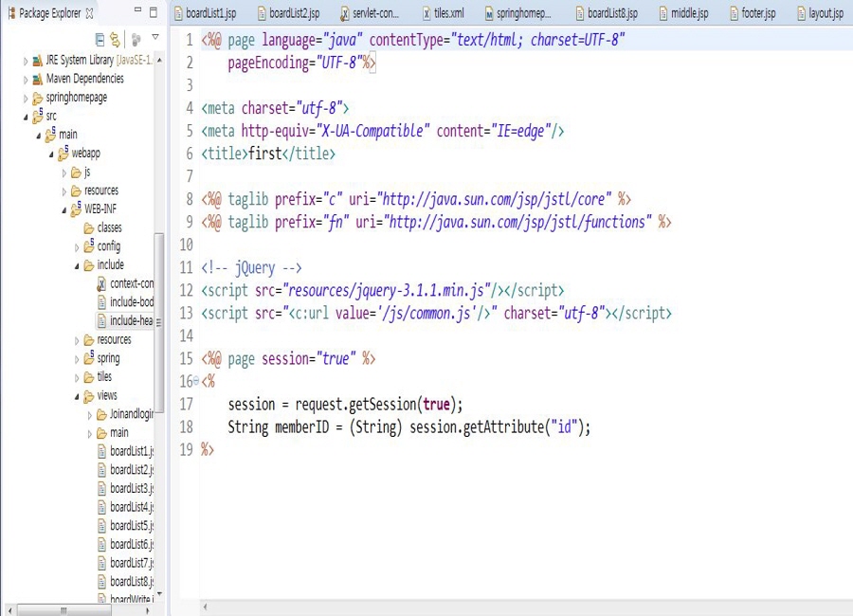Viewport: 853px width, 616px height.
Task: Click the Package Explorer horizontal scrollbar thumb
Action: (64, 610)
